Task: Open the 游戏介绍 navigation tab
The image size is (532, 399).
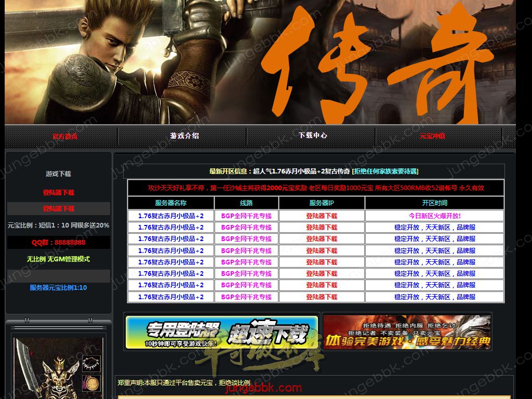Action: click(x=184, y=136)
